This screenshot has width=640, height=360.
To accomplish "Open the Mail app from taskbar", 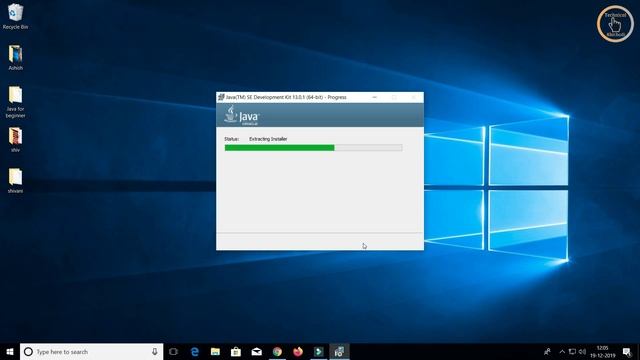I will (x=256, y=351).
